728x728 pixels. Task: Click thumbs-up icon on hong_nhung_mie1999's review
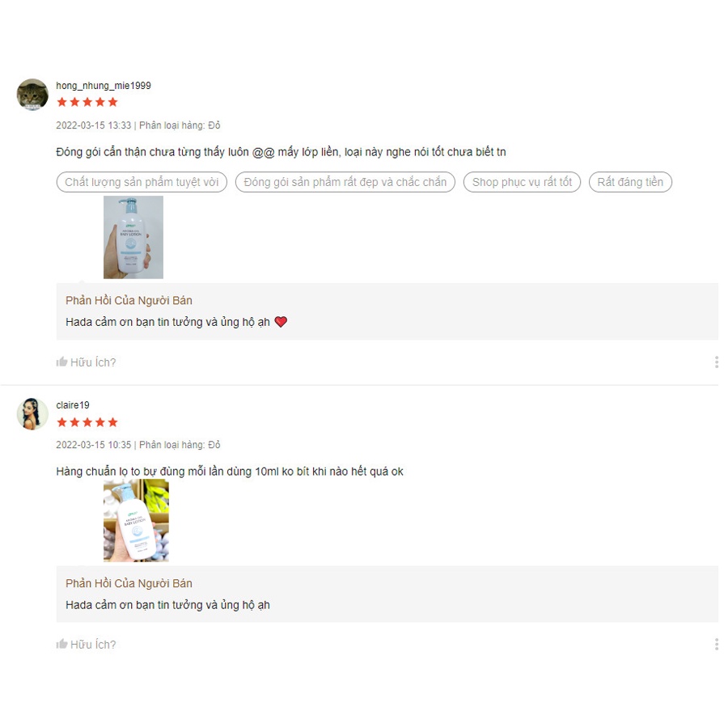61,362
